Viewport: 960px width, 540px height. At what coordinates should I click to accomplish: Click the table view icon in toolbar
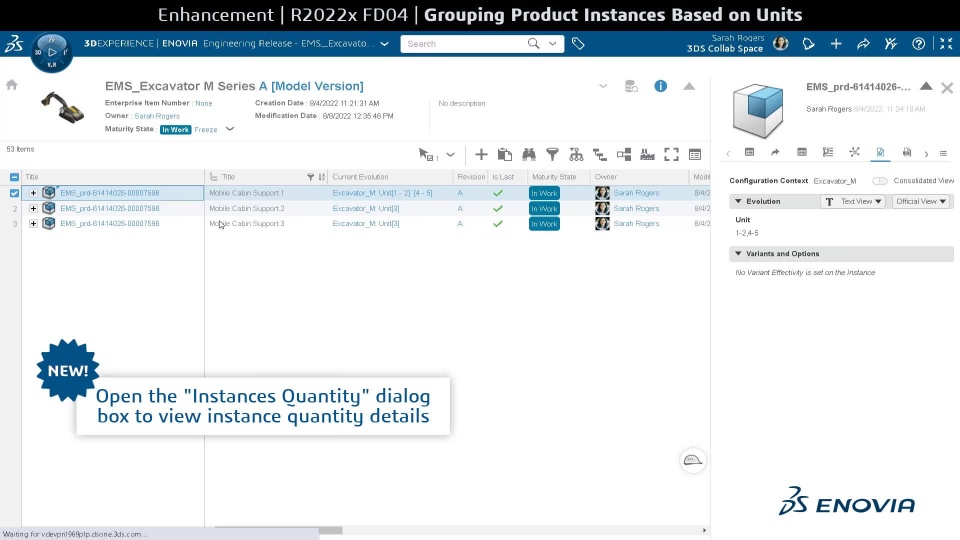(x=695, y=155)
